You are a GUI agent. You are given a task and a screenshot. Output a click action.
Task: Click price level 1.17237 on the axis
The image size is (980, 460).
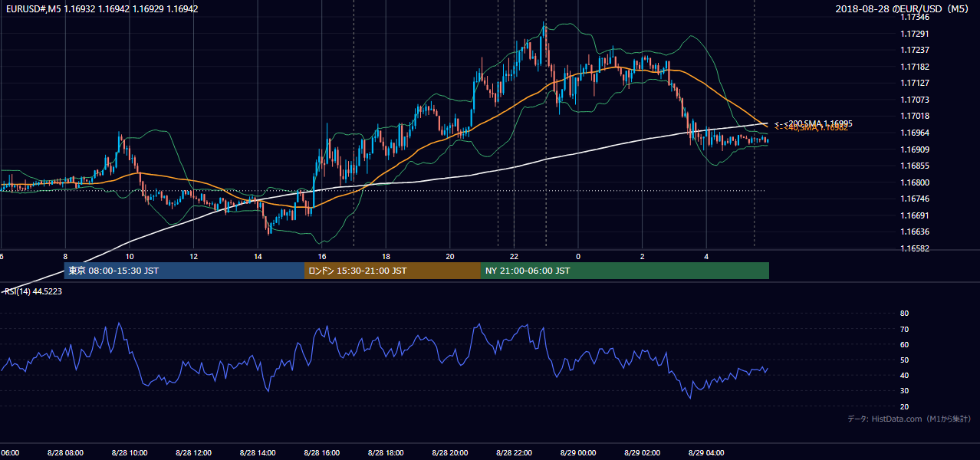point(914,51)
